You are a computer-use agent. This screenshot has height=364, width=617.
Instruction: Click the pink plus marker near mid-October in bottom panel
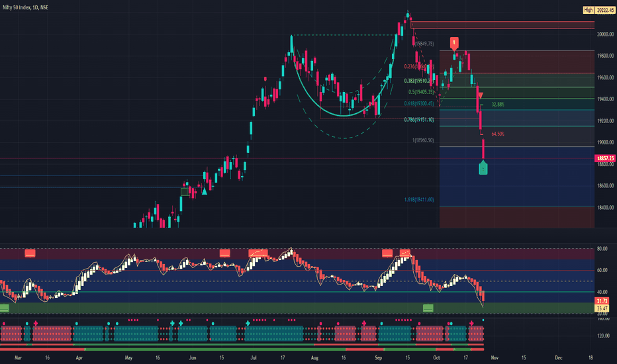click(471, 324)
